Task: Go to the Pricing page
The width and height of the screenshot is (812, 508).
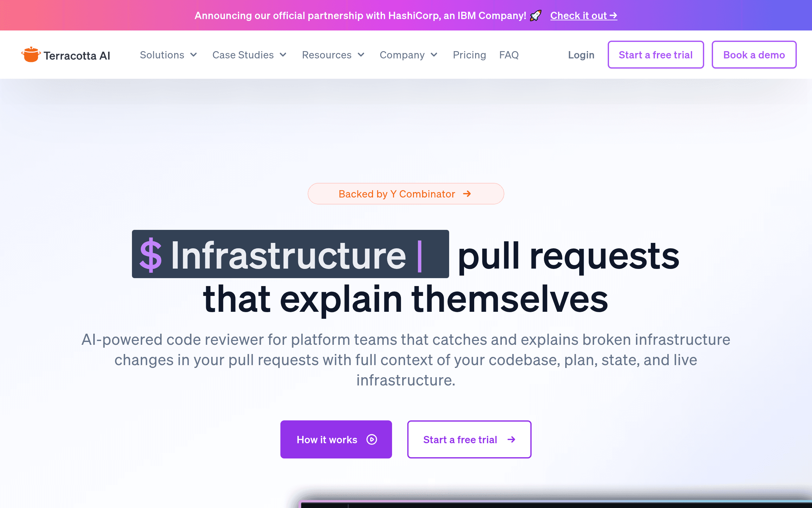Action: (x=469, y=55)
